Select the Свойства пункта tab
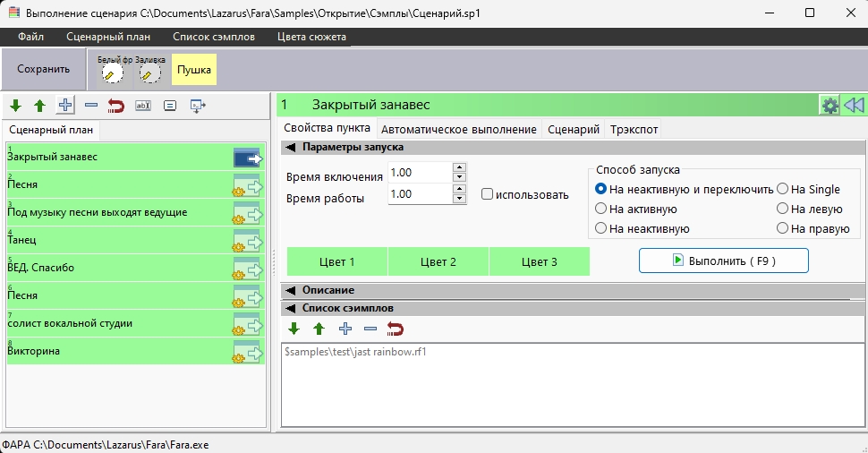The image size is (868, 453). pos(328,128)
